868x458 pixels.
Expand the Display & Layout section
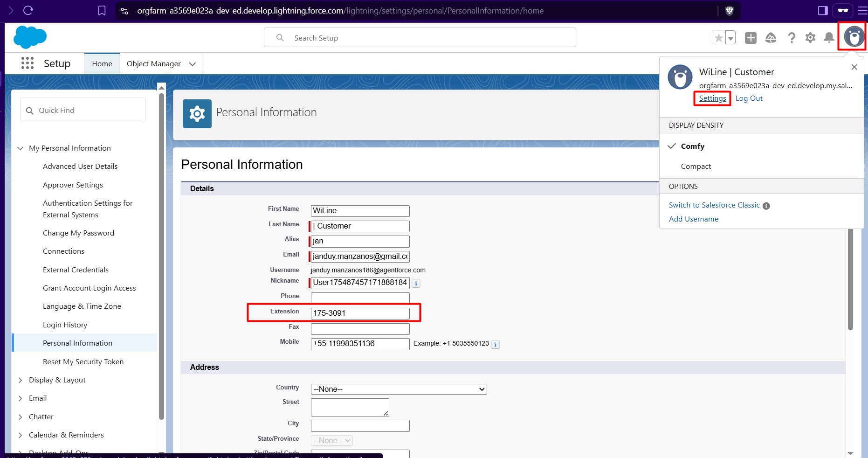20,380
